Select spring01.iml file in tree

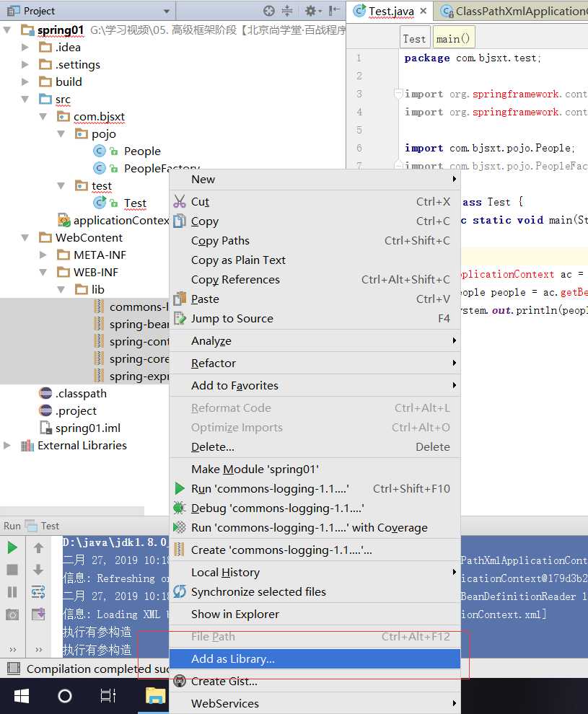tap(87, 428)
